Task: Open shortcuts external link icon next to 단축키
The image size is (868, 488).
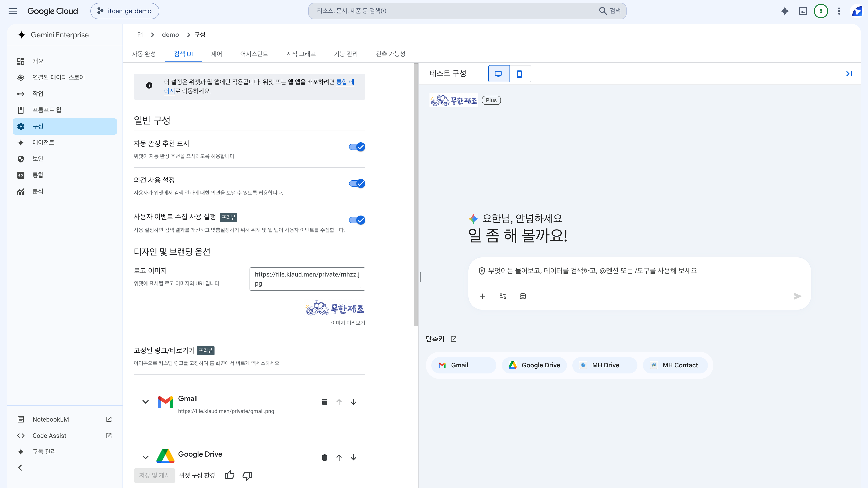Action: pyautogui.click(x=454, y=339)
